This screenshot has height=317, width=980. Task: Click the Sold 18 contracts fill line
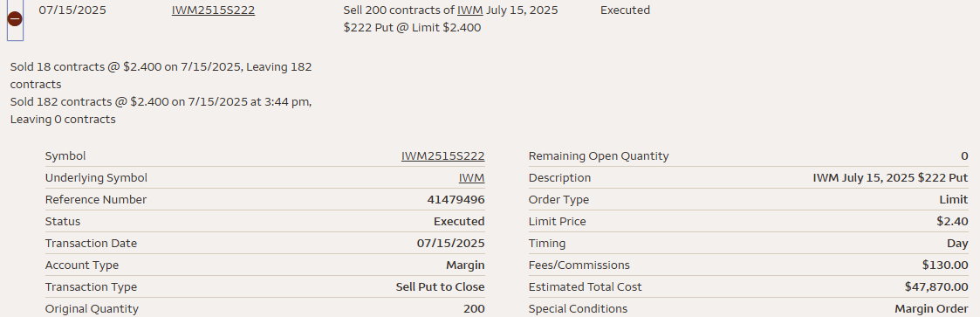coord(161,75)
